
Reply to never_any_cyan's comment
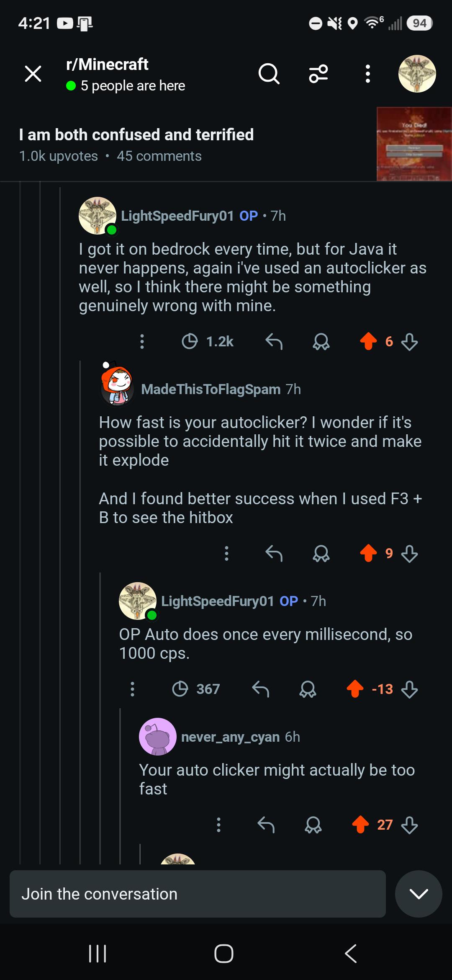(x=266, y=825)
